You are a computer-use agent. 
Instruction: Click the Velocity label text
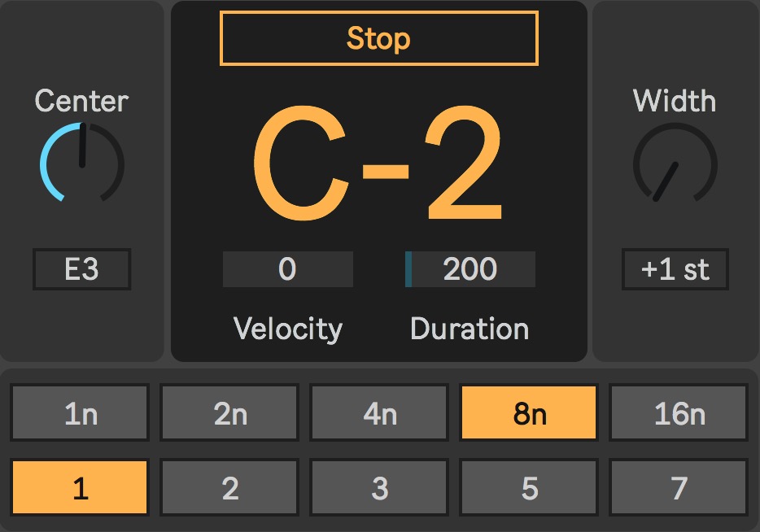[287, 329]
